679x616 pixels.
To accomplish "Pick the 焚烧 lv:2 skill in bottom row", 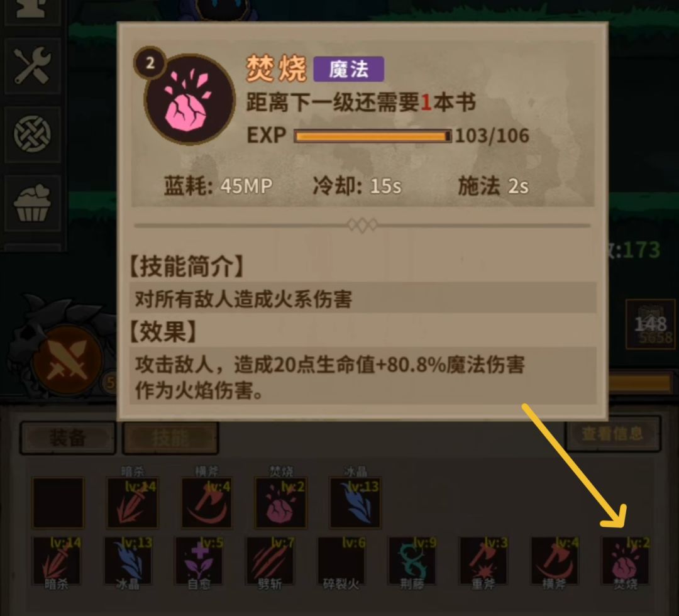I will (625, 562).
